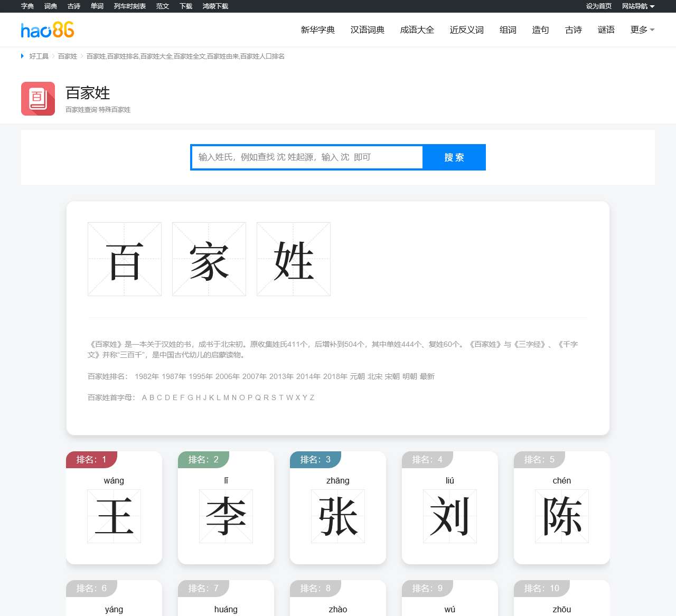Click 设为首页 in the top bar
Image resolution: width=676 pixels, height=616 pixels.
(x=599, y=6)
